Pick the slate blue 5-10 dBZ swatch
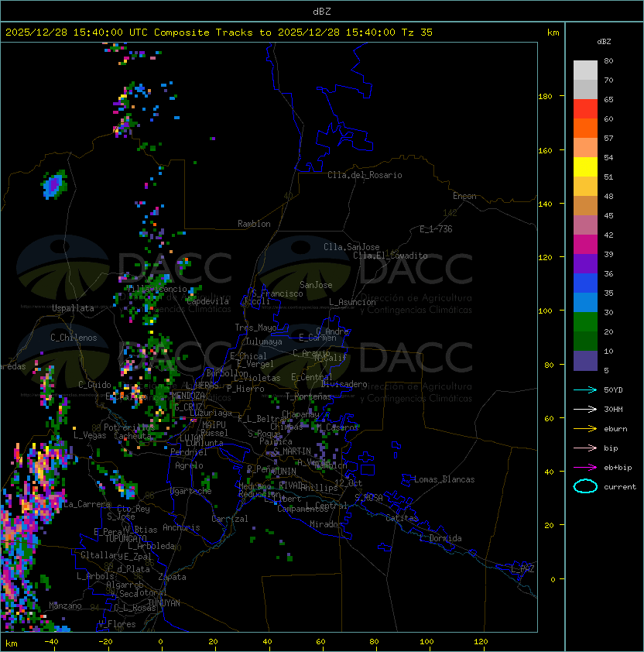The height and width of the screenshot is (652, 644). (585, 361)
